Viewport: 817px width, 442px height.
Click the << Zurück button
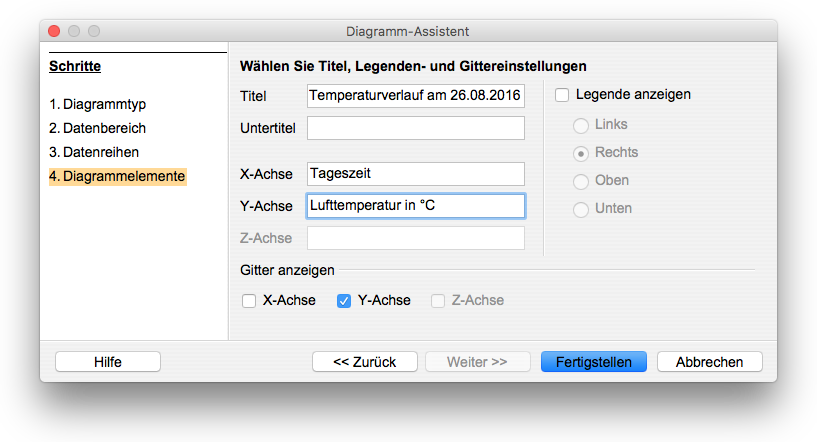pos(364,362)
